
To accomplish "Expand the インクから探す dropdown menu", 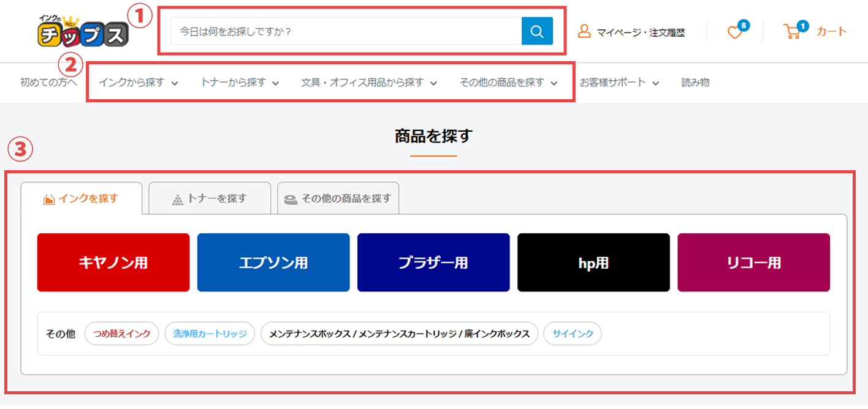I will [138, 82].
